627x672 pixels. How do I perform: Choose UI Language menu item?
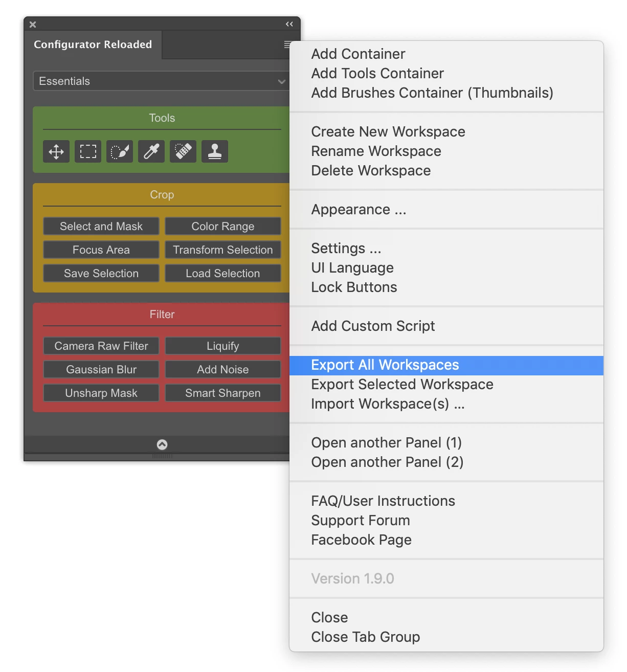coord(446,267)
